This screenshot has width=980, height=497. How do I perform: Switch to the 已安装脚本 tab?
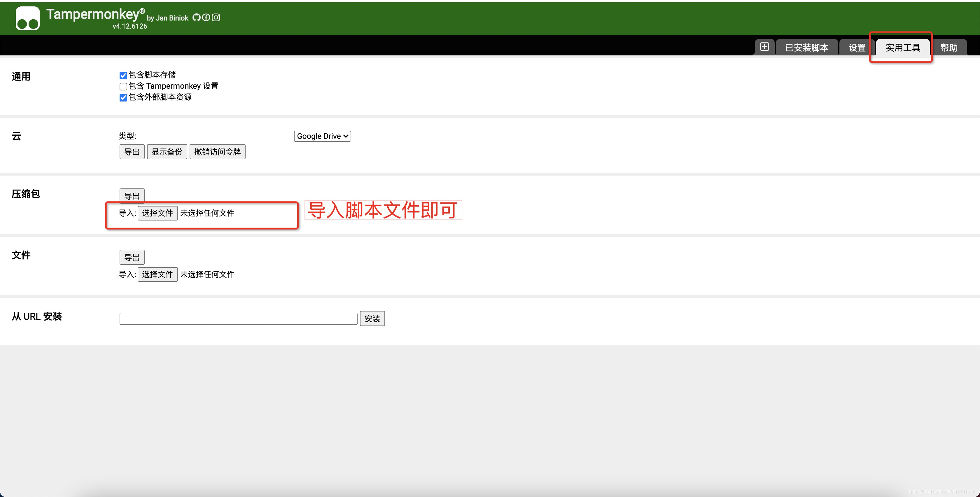[x=806, y=48]
